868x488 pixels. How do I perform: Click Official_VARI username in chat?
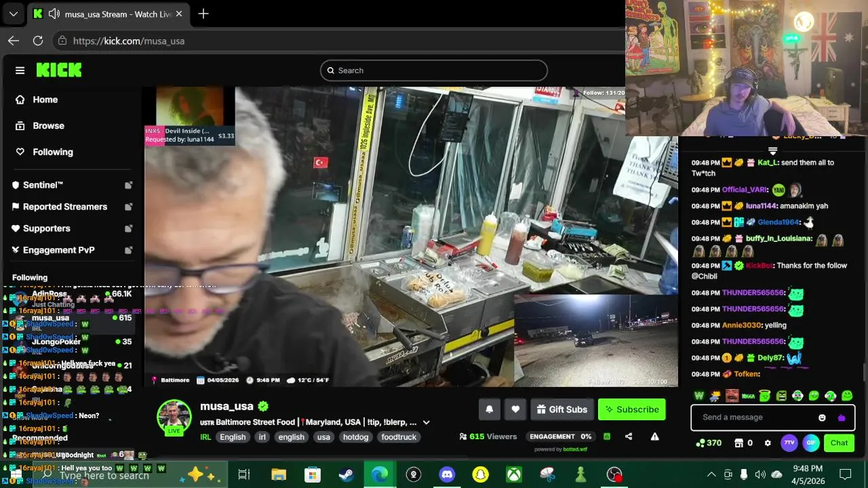(x=745, y=190)
